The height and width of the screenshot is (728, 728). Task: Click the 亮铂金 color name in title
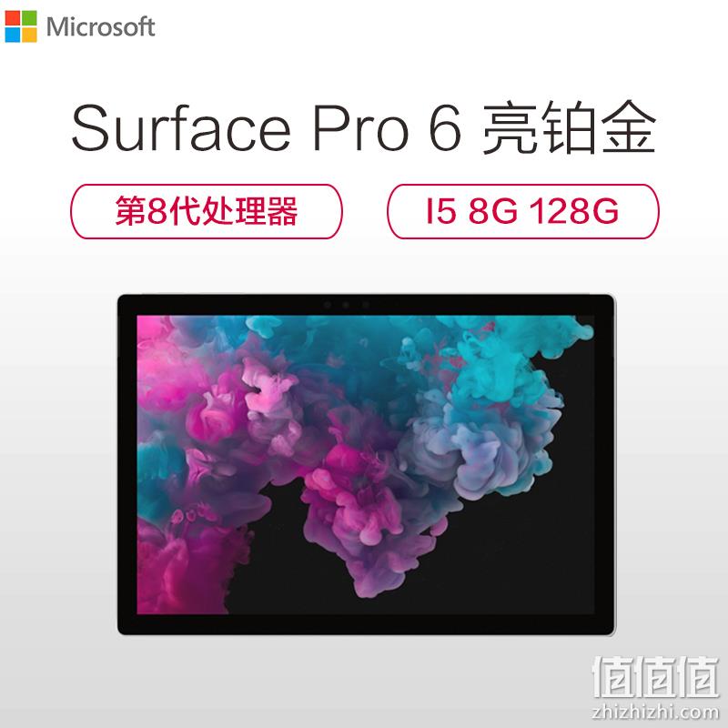click(570, 127)
